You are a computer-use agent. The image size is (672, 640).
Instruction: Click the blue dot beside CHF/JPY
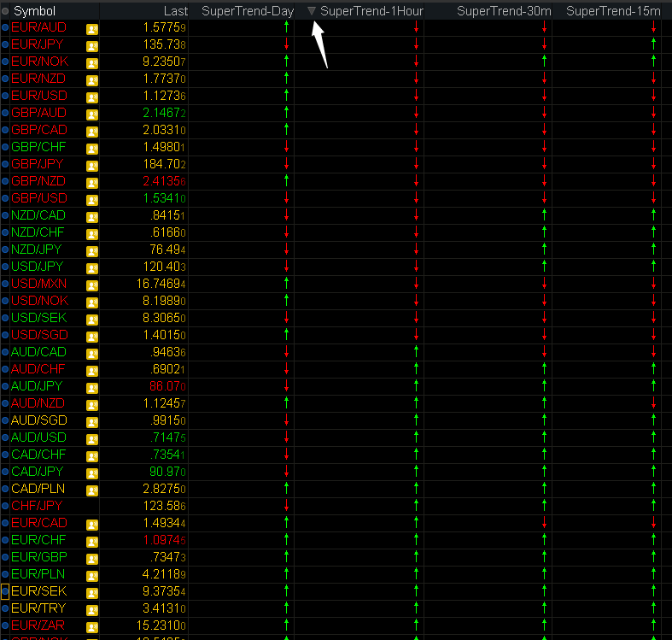(x=5, y=506)
